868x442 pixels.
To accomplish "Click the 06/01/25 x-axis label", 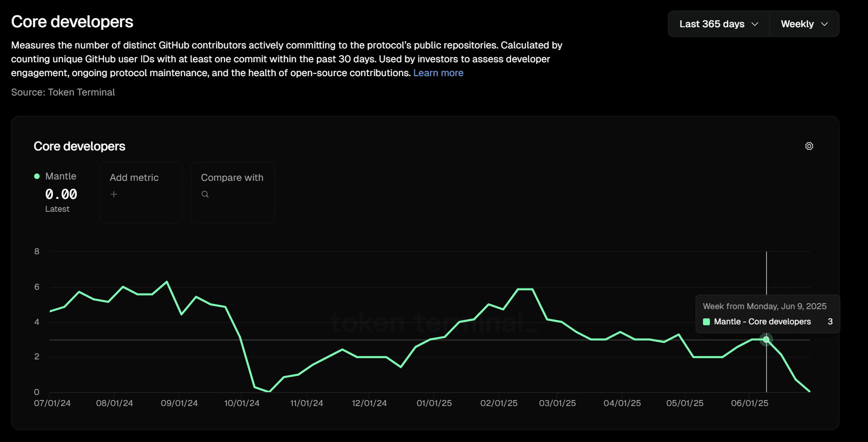I will 750,403.
